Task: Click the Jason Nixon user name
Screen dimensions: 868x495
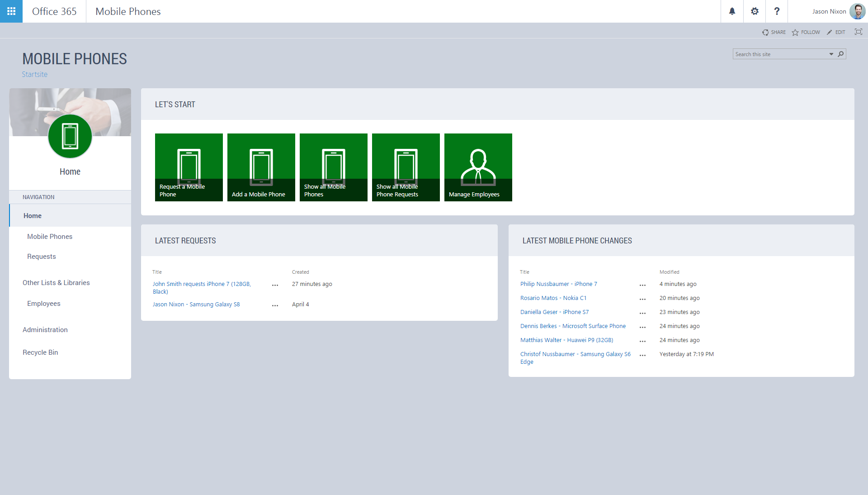Action: tap(829, 11)
